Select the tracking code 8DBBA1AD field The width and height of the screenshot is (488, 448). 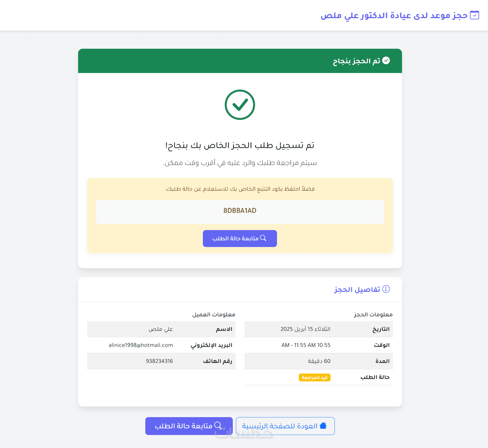point(240,211)
